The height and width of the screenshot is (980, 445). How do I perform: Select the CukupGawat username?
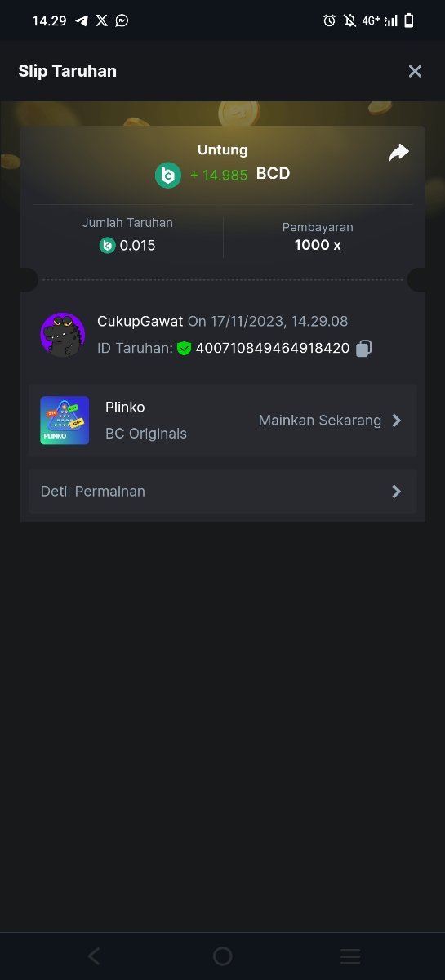[140, 322]
